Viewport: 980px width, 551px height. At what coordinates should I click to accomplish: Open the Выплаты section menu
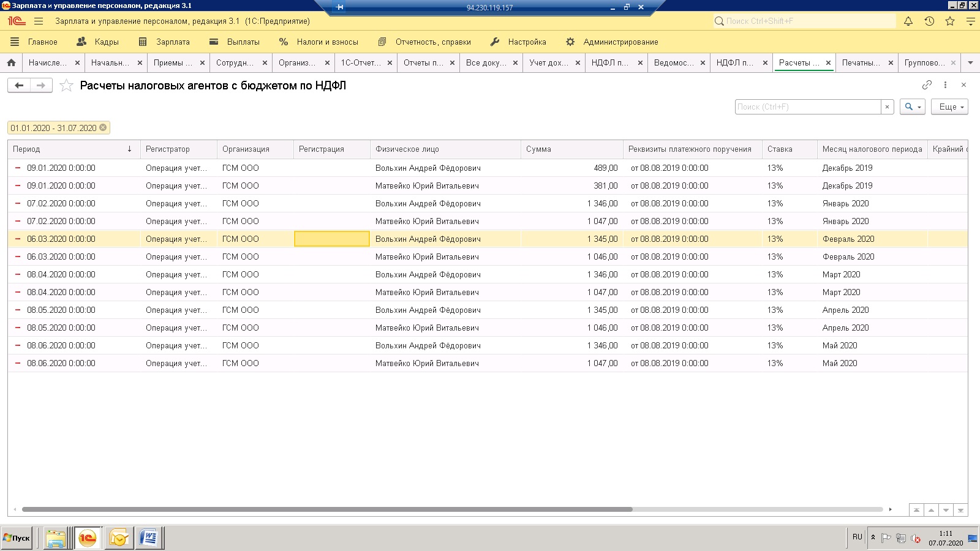click(235, 42)
